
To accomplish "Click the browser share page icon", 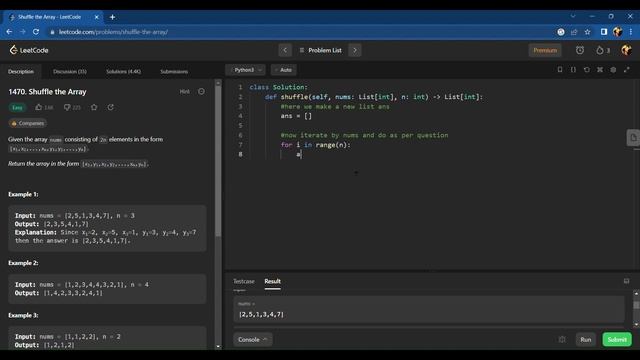I will 574,32.
